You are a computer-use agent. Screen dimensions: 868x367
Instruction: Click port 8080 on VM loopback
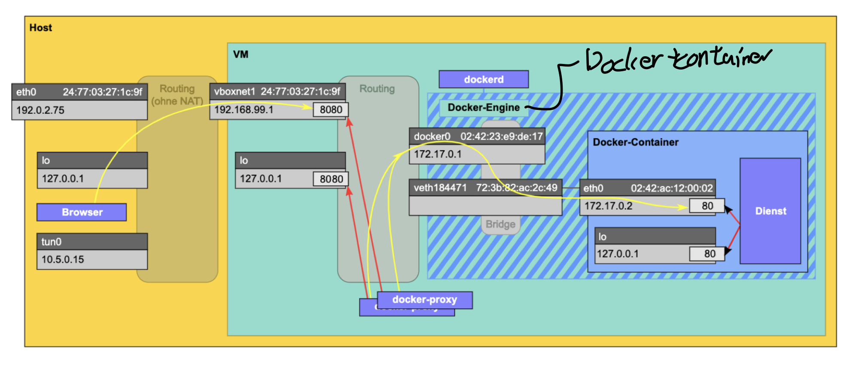pyautogui.click(x=331, y=179)
